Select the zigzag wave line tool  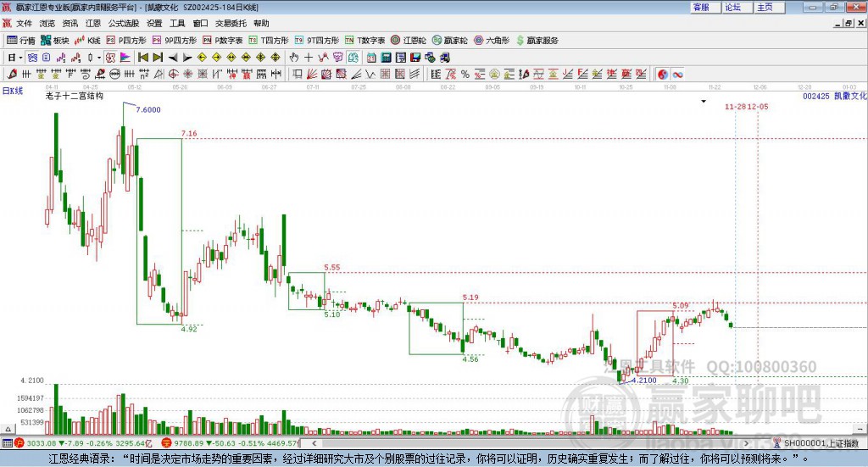[x=370, y=74]
